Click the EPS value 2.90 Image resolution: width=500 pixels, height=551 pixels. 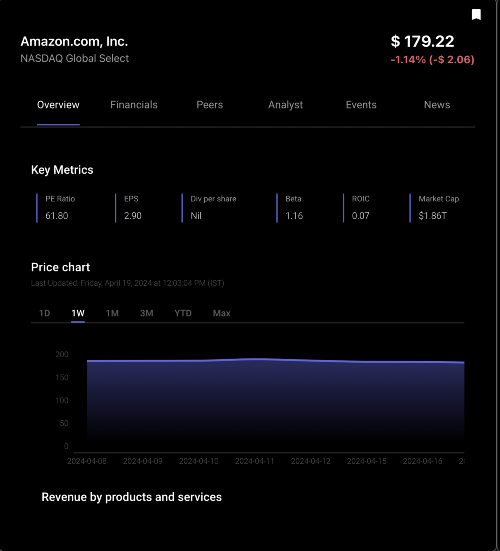click(x=133, y=215)
